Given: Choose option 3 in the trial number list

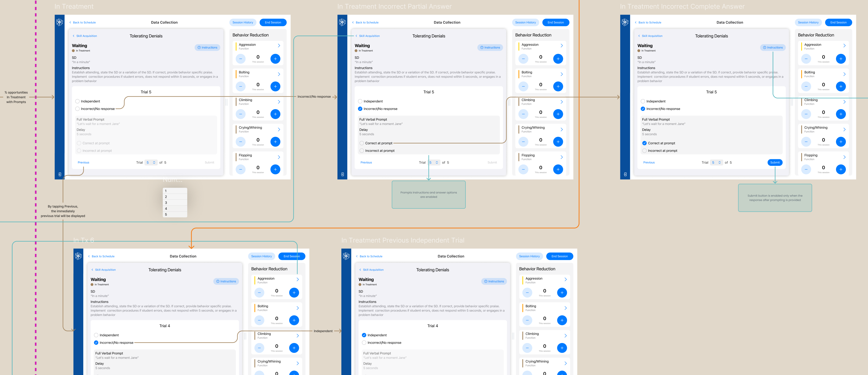Looking at the screenshot, I should [x=175, y=203].
